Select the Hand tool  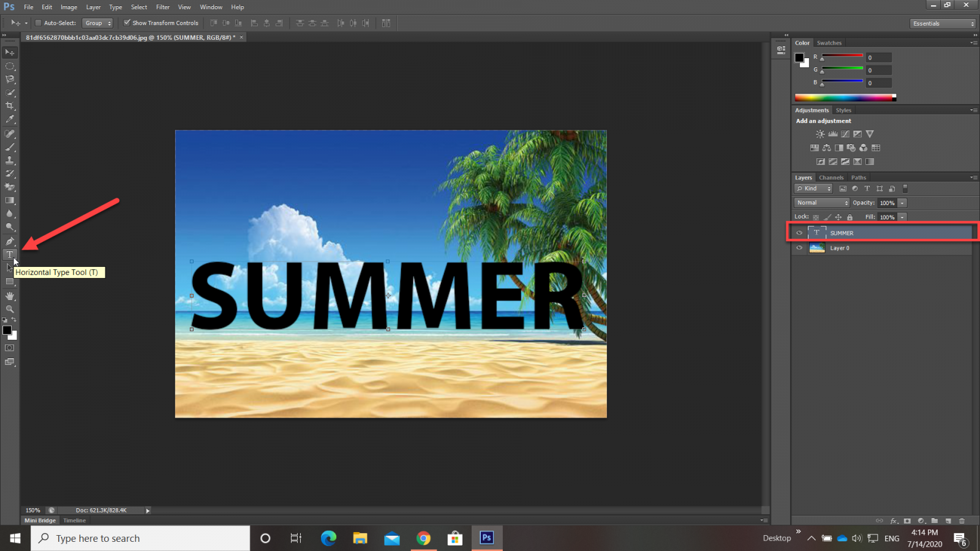[10, 296]
